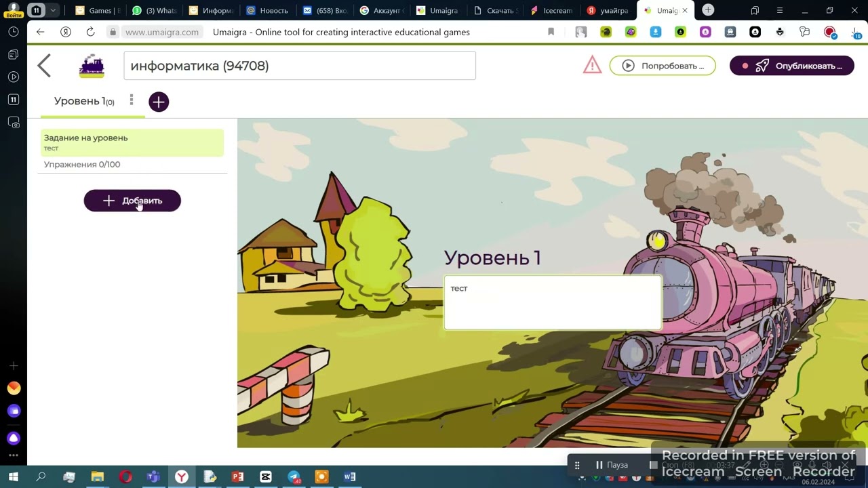Select the Уровень 1 tab
Viewport: 868px width, 488px height.
[x=84, y=101]
